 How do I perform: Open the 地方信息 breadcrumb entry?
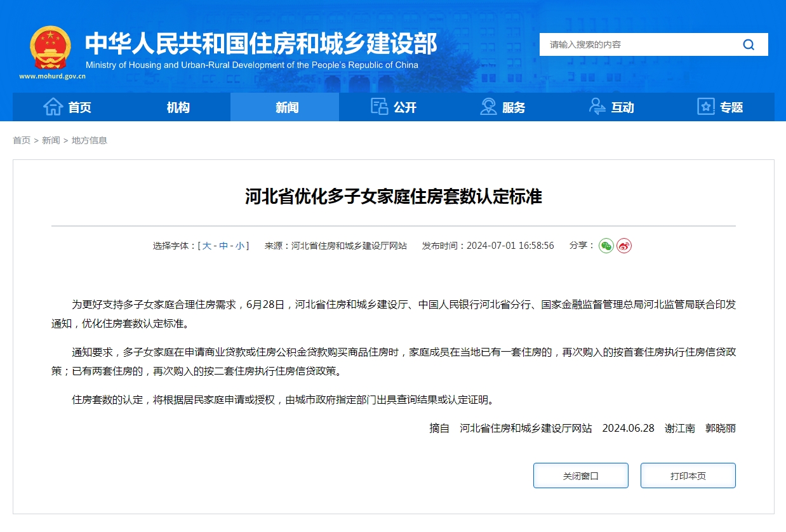point(90,140)
